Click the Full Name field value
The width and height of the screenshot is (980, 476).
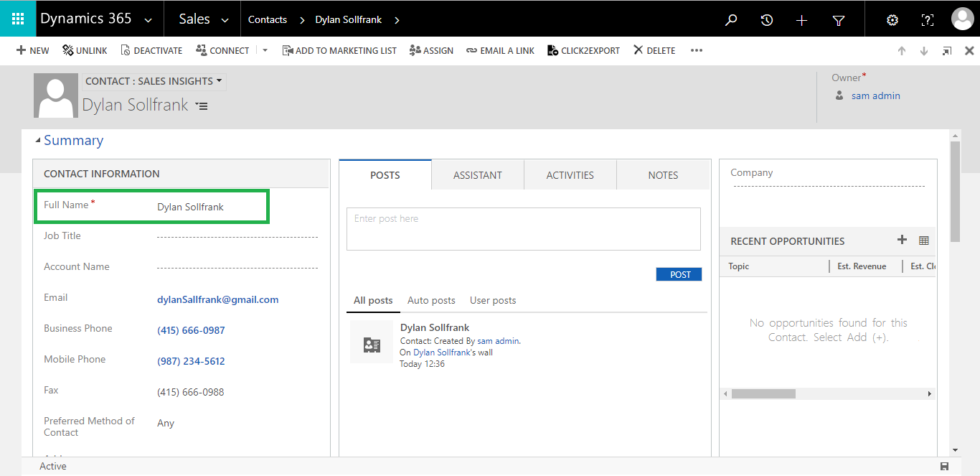(x=190, y=207)
